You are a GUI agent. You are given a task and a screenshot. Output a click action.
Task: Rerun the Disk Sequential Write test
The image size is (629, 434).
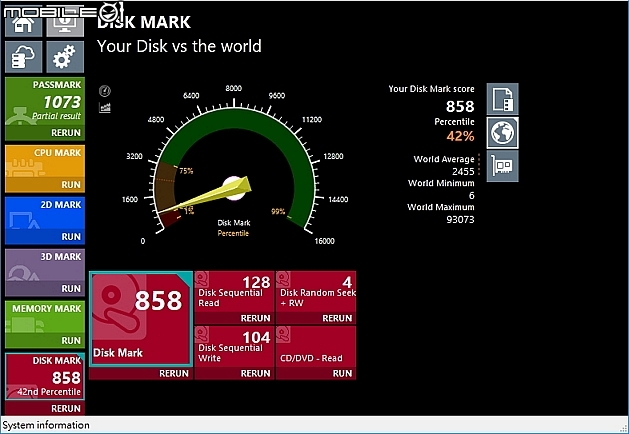pyautogui.click(x=234, y=373)
